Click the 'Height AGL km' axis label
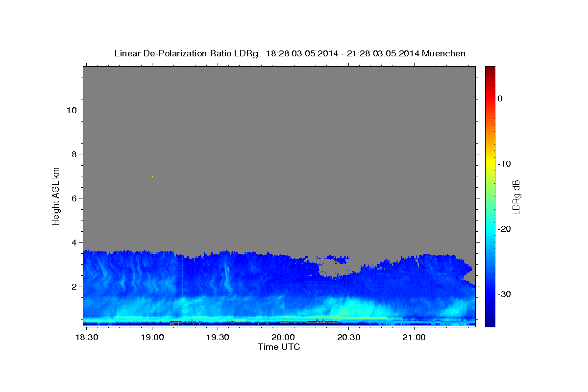Viewport: 588px width, 392px height. click(x=56, y=196)
